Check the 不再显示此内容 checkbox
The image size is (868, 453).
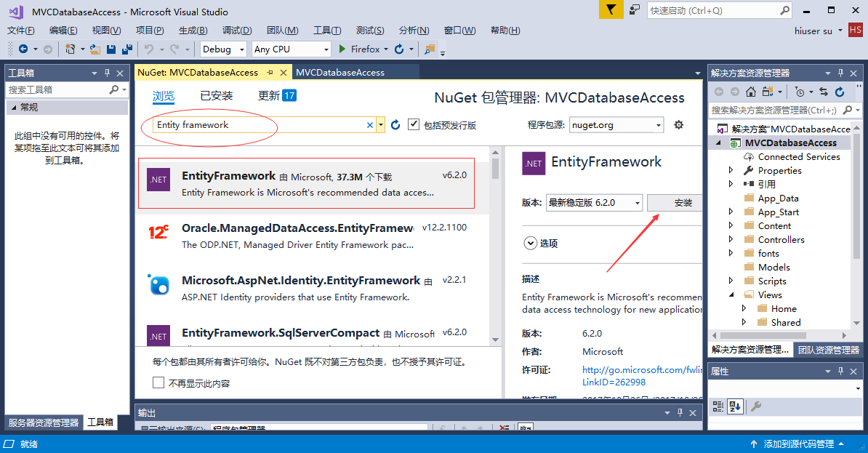[x=158, y=383]
